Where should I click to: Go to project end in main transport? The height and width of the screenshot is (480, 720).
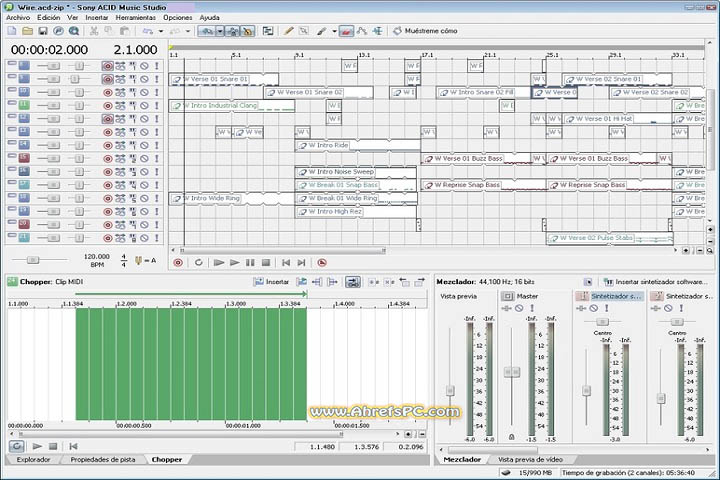[x=301, y=263]
